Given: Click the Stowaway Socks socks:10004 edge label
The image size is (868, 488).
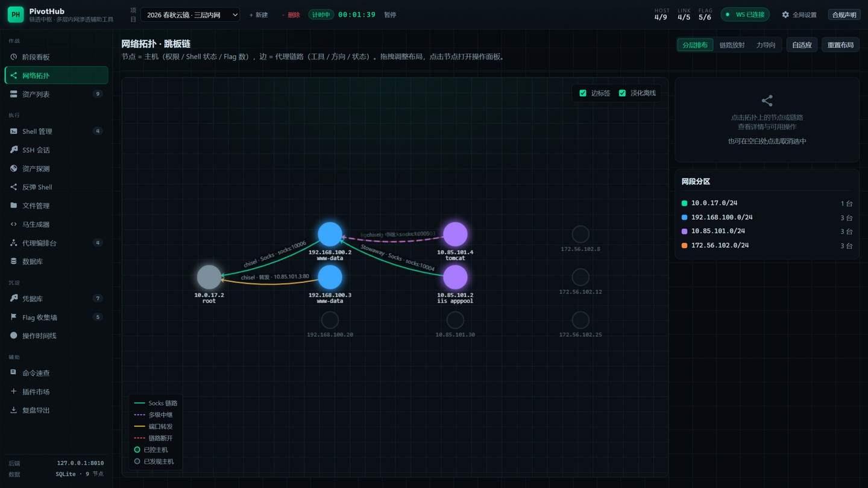Looking at the screenshot, I should 398,258.
